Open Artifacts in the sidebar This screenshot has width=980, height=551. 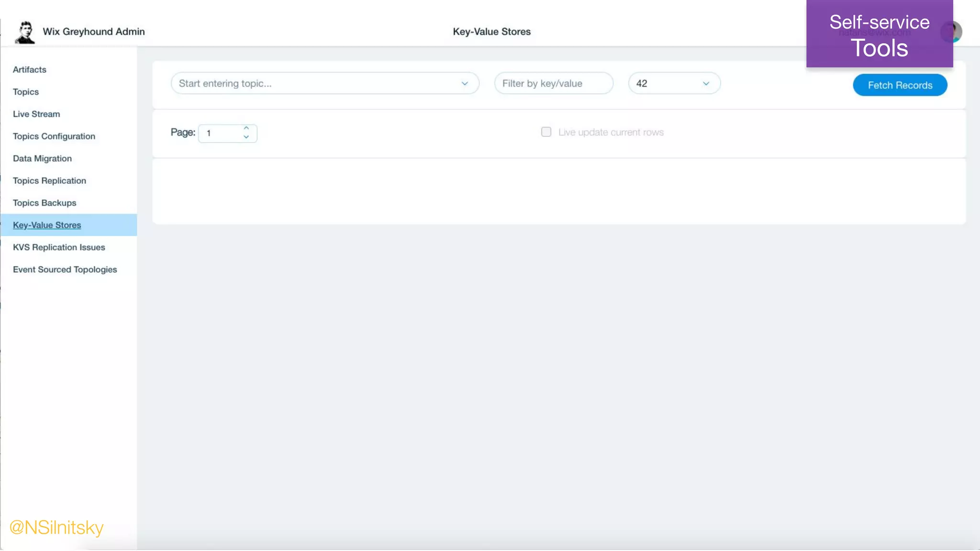point(30,70)
